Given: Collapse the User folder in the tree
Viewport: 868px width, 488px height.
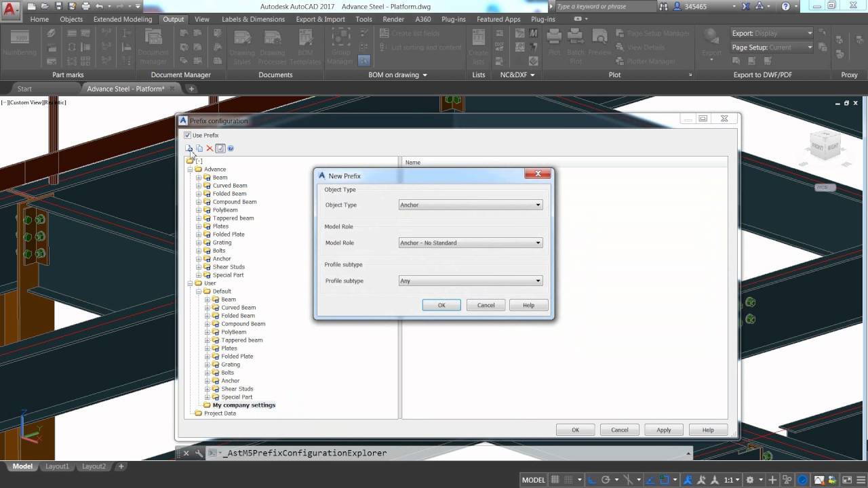Looking at the screenshot, I should tap(191, 283).
